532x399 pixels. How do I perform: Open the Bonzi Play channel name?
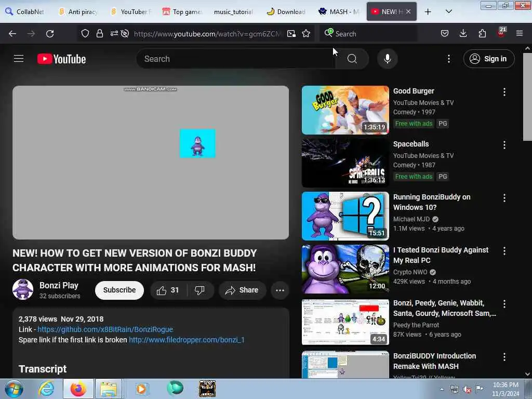(59, 285)
